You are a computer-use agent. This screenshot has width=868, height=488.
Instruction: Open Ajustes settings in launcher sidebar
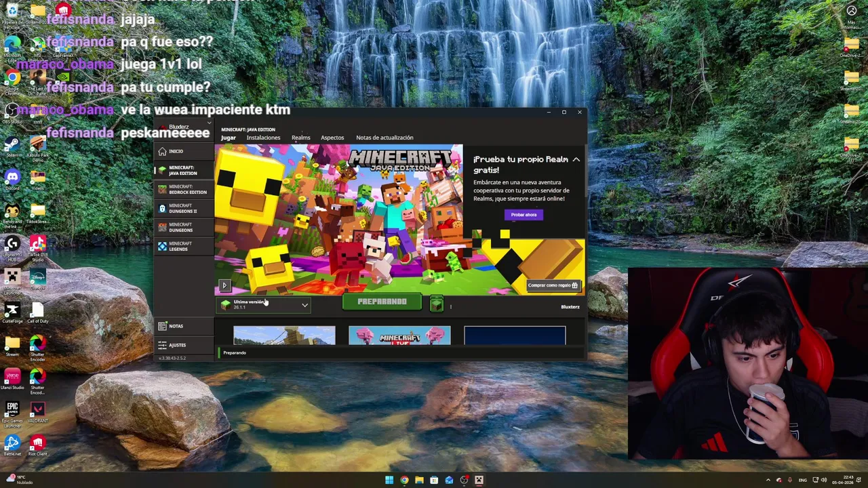click(183, 345)
